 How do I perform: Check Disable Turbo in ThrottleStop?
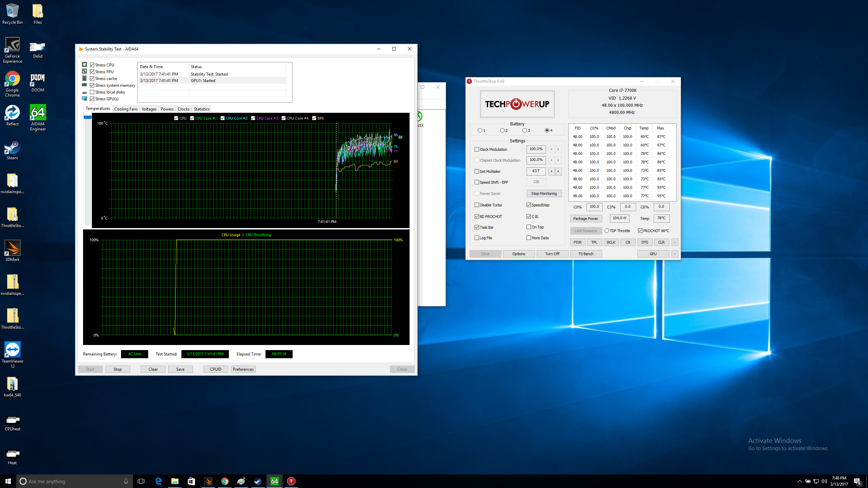click(x=477, y=205)
